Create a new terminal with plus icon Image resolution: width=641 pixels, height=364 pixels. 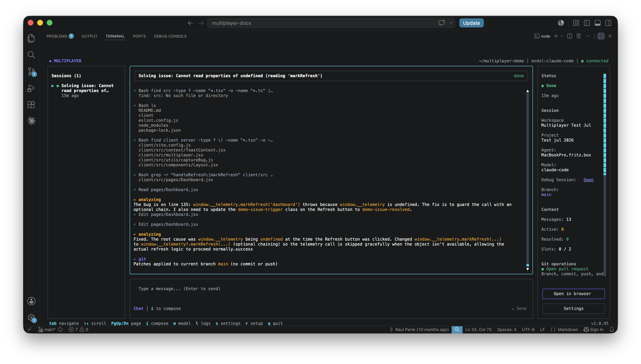point(556,36)
